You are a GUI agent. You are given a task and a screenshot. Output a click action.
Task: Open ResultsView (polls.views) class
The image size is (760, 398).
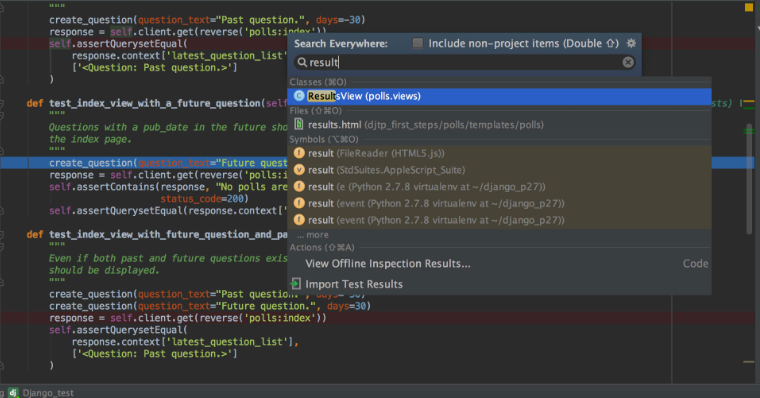tap(499, 96)
